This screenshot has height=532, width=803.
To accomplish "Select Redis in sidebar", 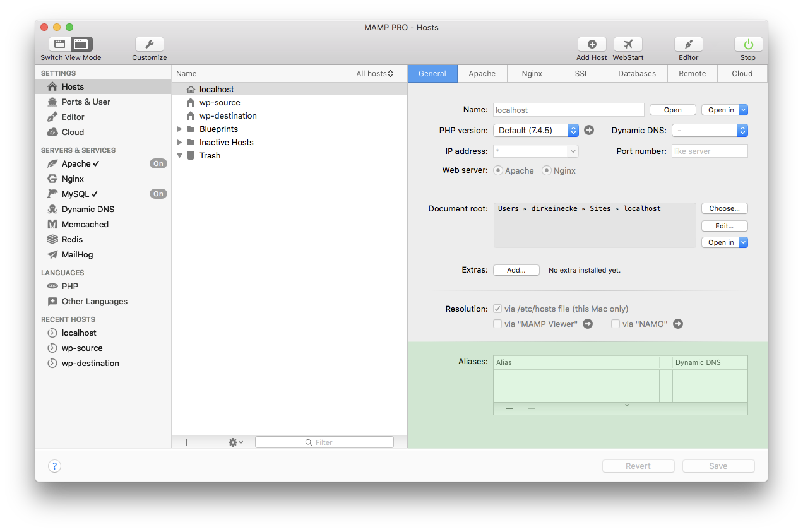I will click(x=103, y=239).
